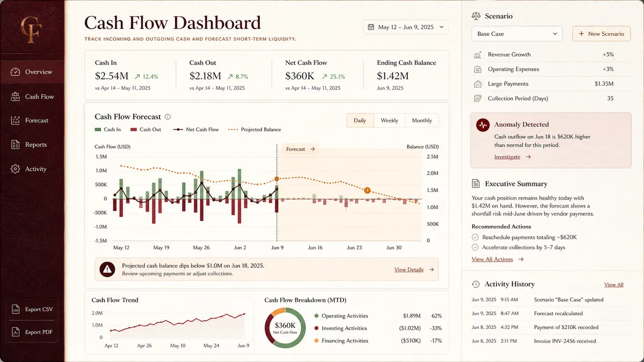This screenshot has width=644, height=362.
Task: Open the Overview page
Action: [x=32, y=72]
